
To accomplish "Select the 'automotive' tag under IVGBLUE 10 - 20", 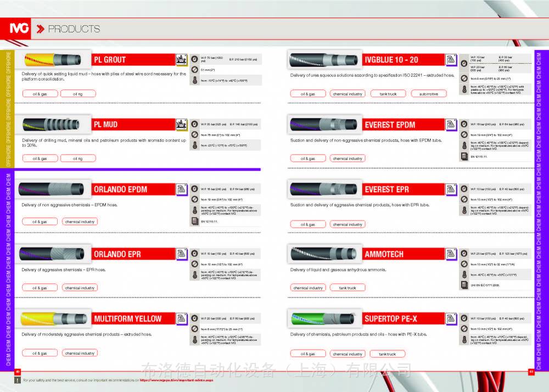I will pos(429,94).
